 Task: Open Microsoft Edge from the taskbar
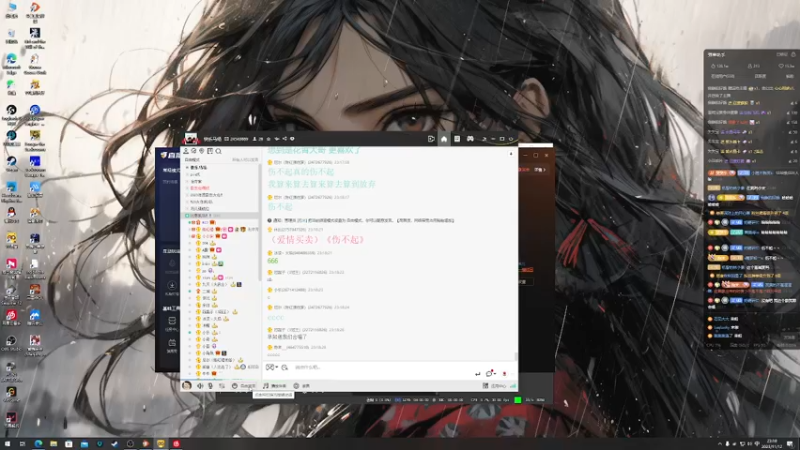38,444
